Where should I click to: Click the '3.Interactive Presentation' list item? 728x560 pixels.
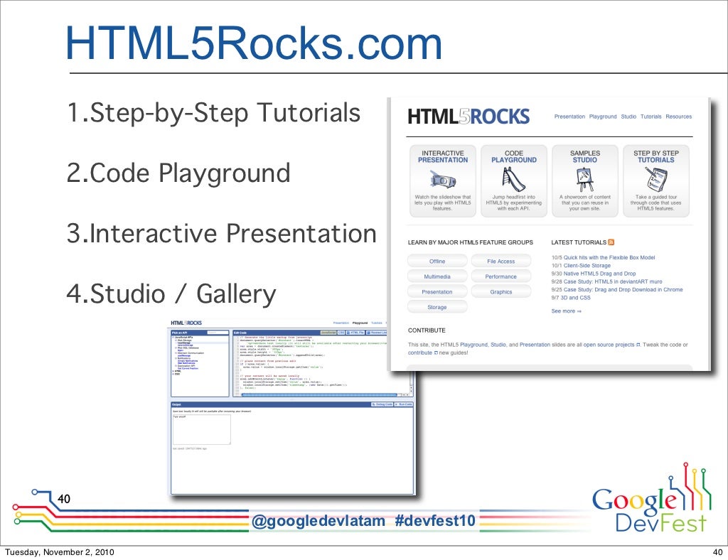coord(222,233)
